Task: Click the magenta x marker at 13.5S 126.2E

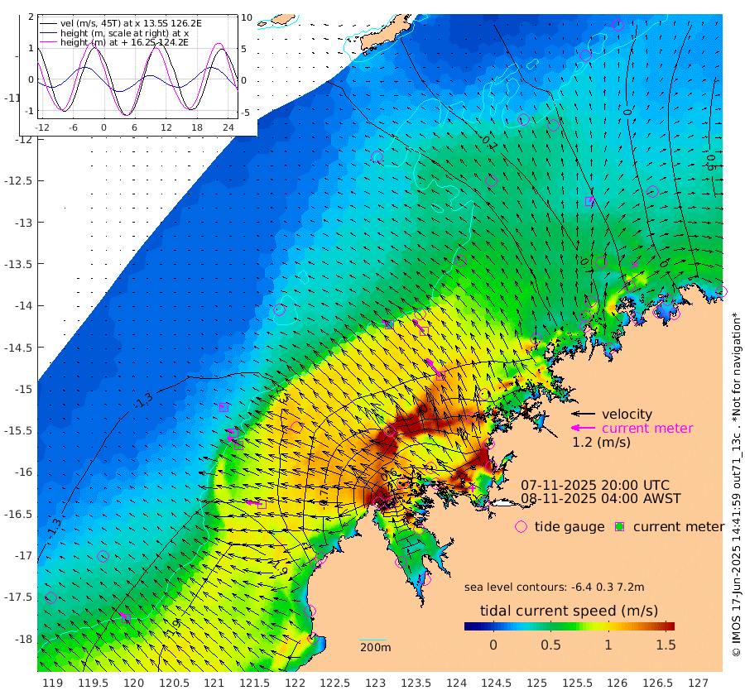Action: (635, 265)
